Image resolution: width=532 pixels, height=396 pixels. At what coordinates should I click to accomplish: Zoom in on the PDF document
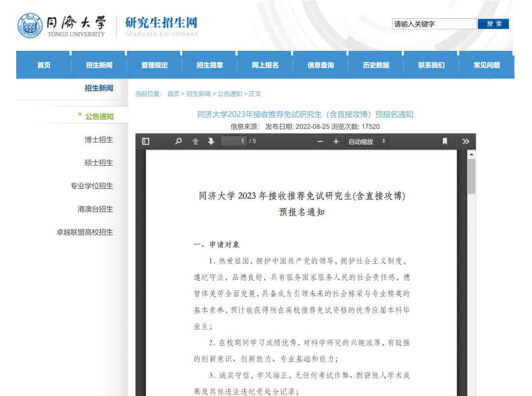point(335,141)
